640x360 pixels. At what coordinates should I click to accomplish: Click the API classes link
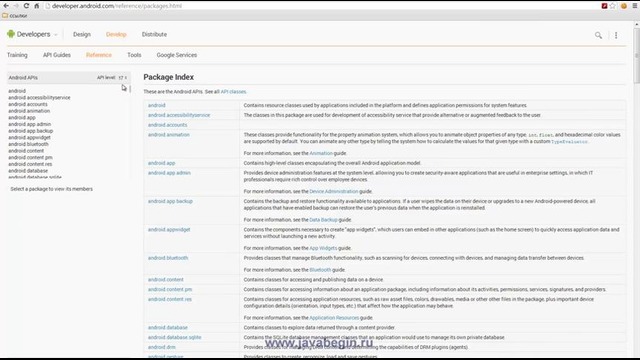pos(233,92)
